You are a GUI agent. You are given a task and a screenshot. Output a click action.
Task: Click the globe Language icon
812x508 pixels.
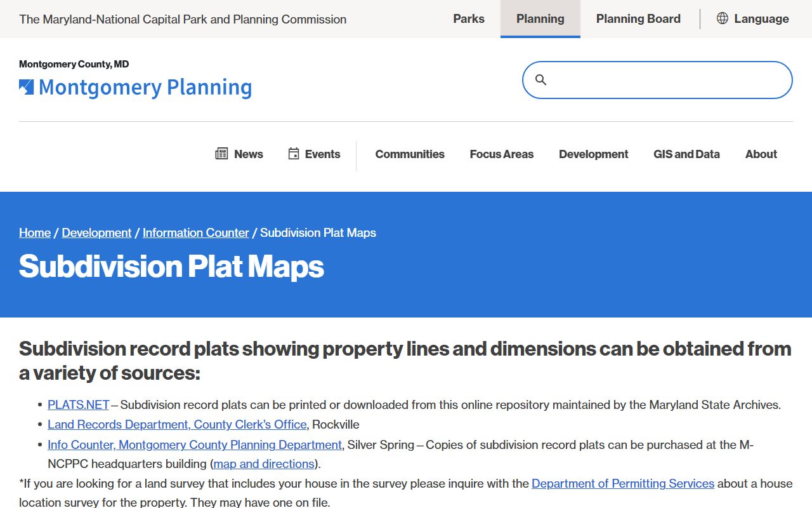click(722, 18)
